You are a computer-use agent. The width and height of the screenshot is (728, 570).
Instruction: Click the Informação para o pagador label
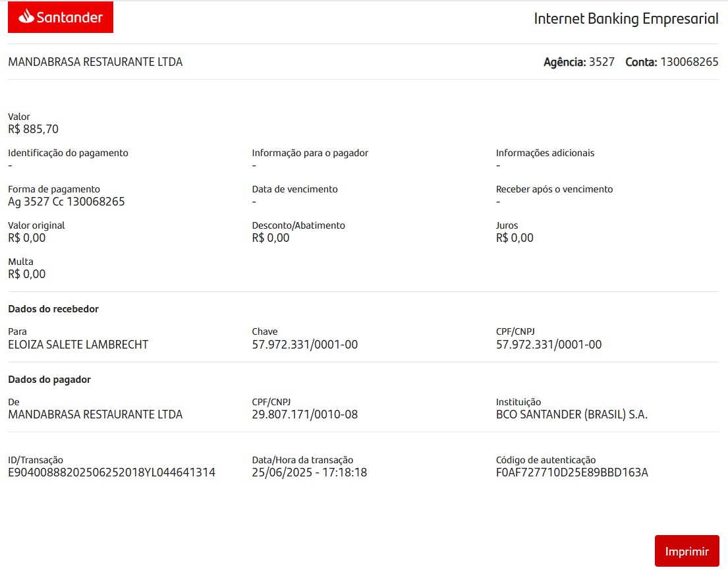(310, 153)
